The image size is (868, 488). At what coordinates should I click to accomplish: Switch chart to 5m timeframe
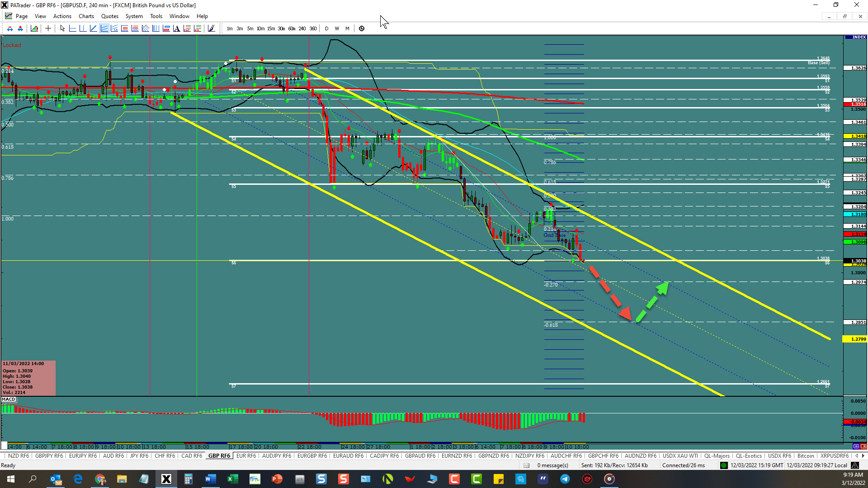click(250, 28)
